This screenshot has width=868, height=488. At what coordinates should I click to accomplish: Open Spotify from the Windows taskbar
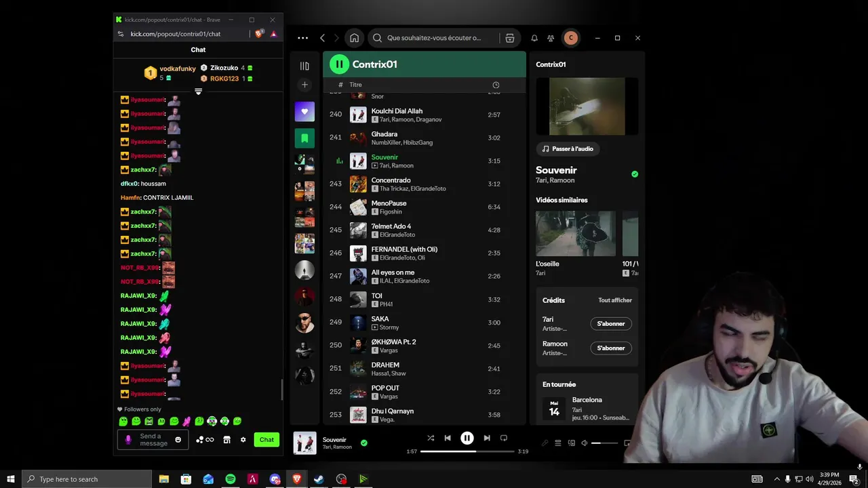[230, 479]
